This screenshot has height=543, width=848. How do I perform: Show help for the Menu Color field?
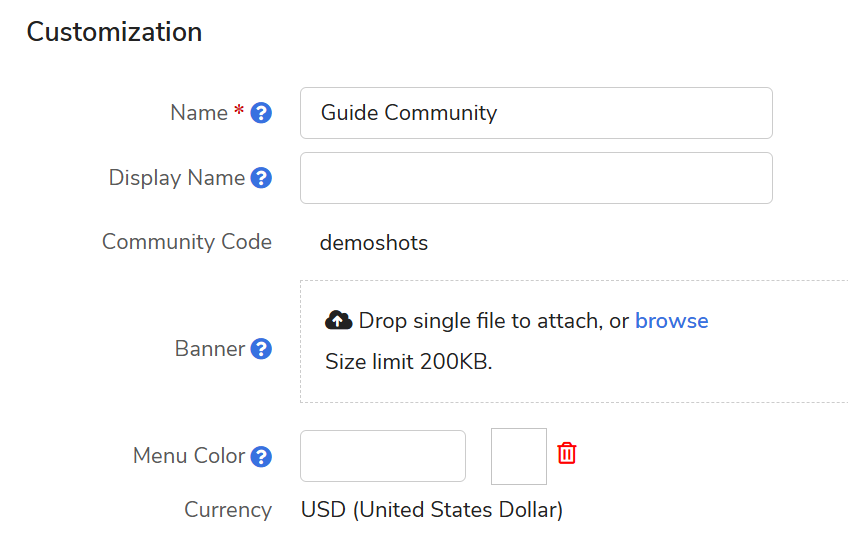[261, 456]
